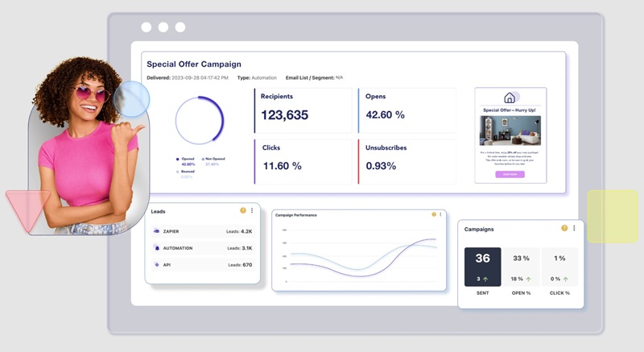
Task: Click the green arrow under Sent count
Action: coord(488,279)
